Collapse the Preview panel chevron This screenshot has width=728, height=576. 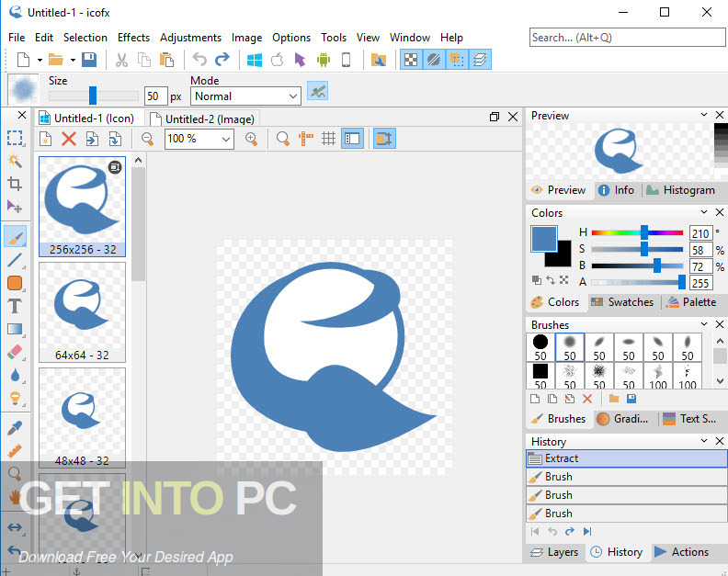704,114
